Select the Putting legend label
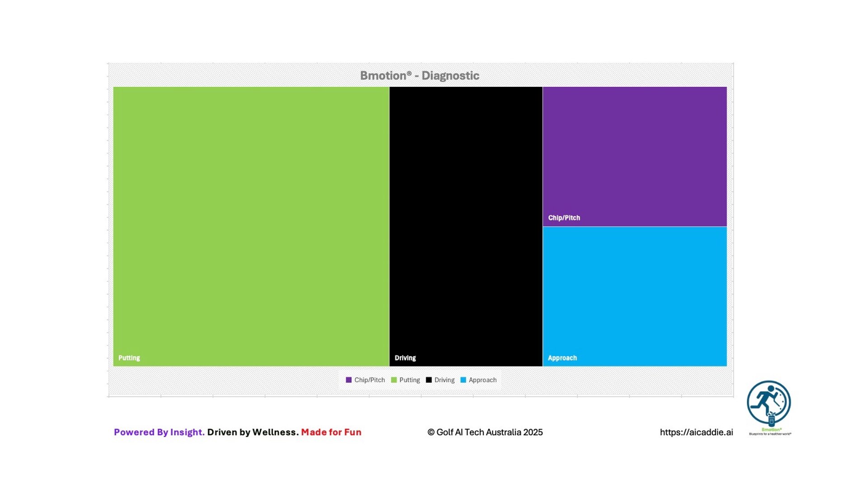The height and width of the screenshot is (495, 868). 410,380
